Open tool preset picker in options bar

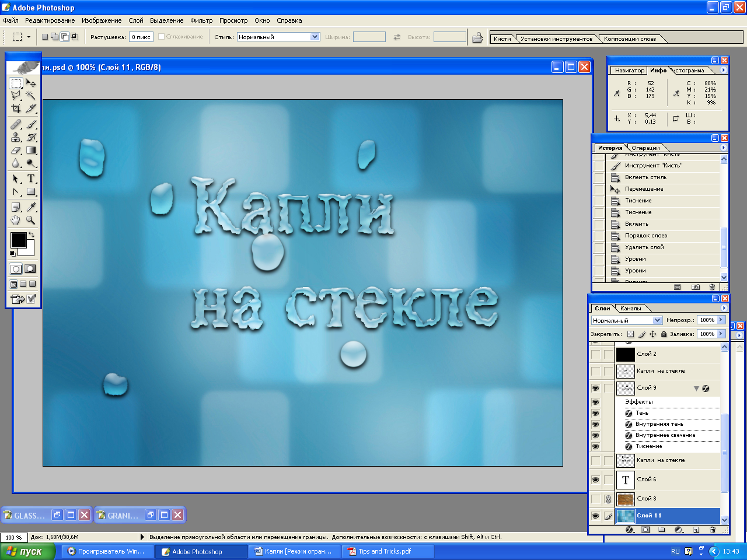pos(20,37)
